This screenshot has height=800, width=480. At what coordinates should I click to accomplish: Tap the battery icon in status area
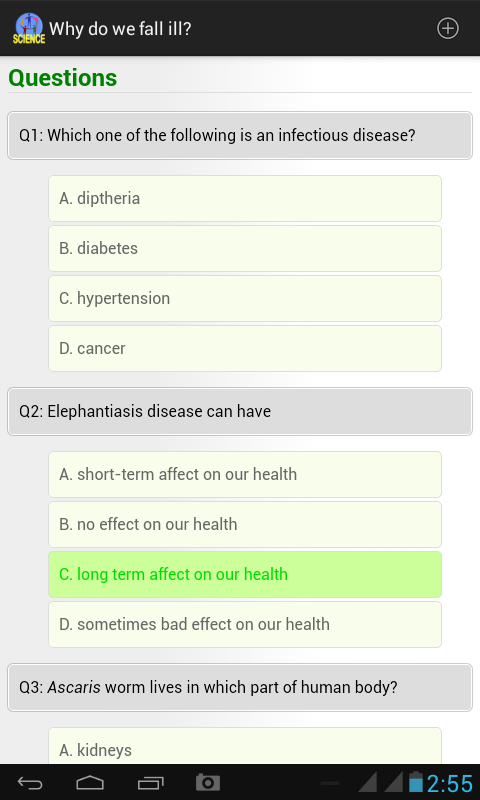tap(416, 782)
